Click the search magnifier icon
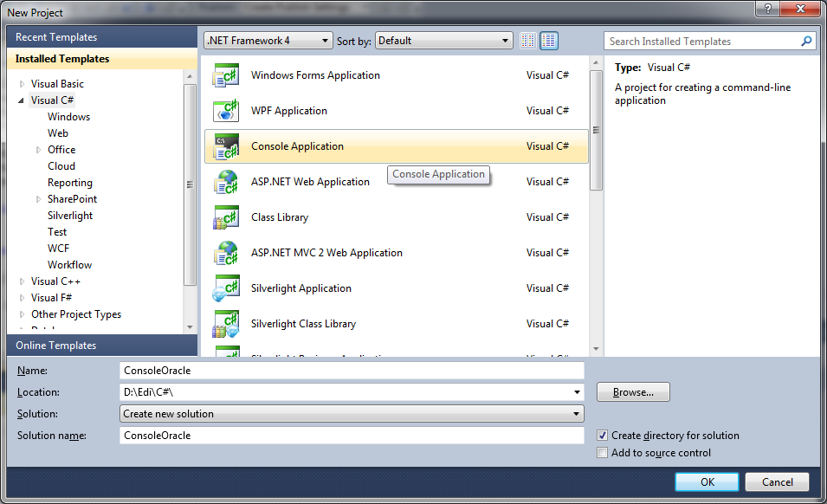The image size is (827, 504). click(806, 41)
